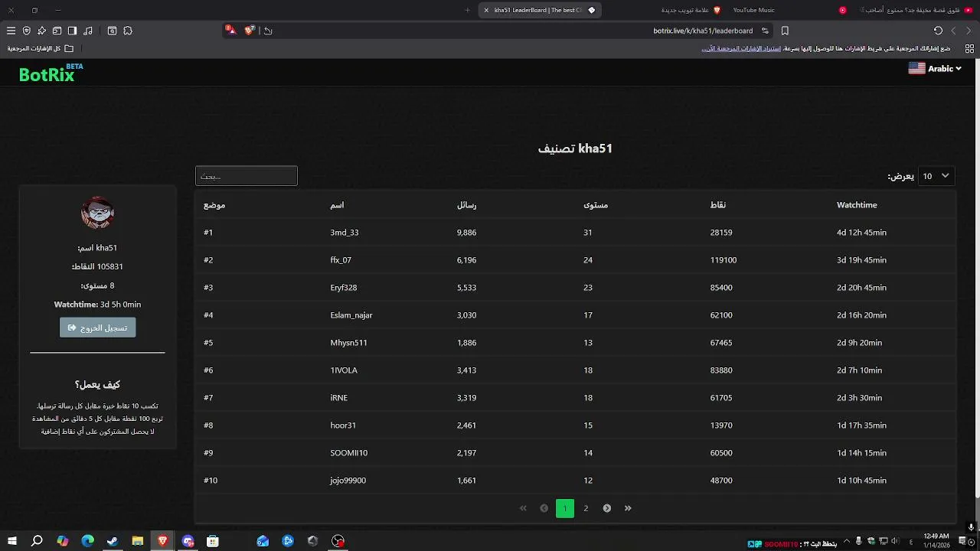Screen dimensions: 980x551
Task: Click username Eslam_najar
Action: (x=351, y=315)
